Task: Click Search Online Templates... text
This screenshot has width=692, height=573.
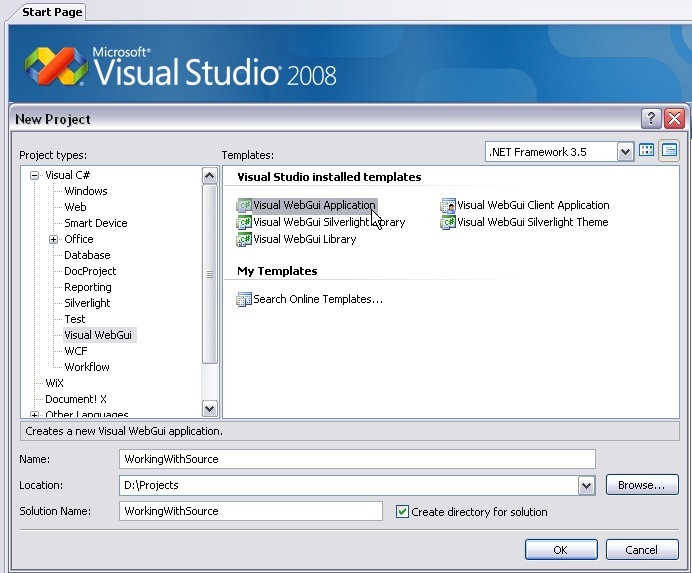Action: [x=318, y=299]
